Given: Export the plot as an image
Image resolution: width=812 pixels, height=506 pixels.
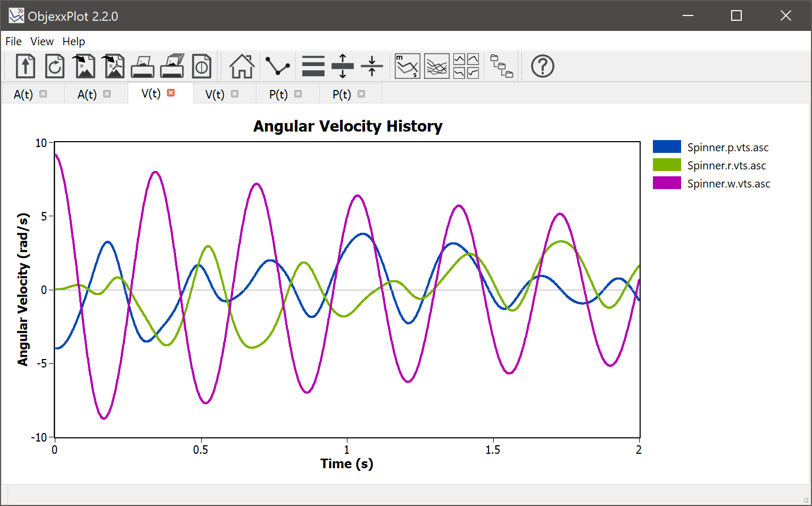Looking at the screenshot, I should (x=84, y=66).
